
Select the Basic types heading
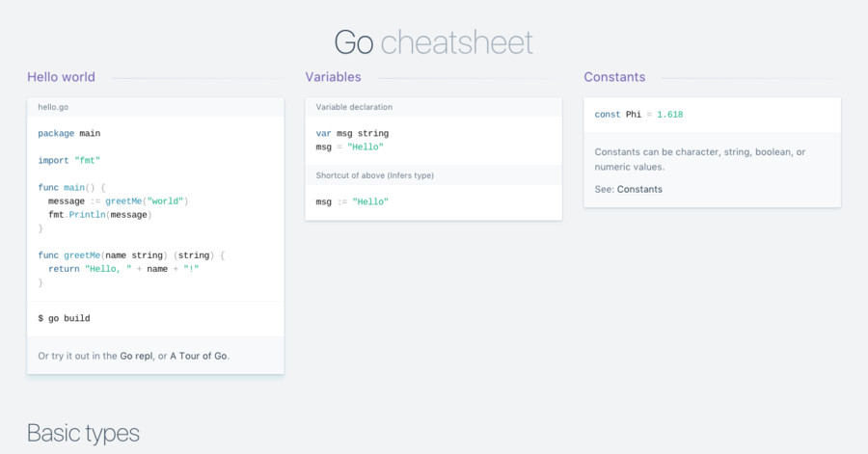83,433
